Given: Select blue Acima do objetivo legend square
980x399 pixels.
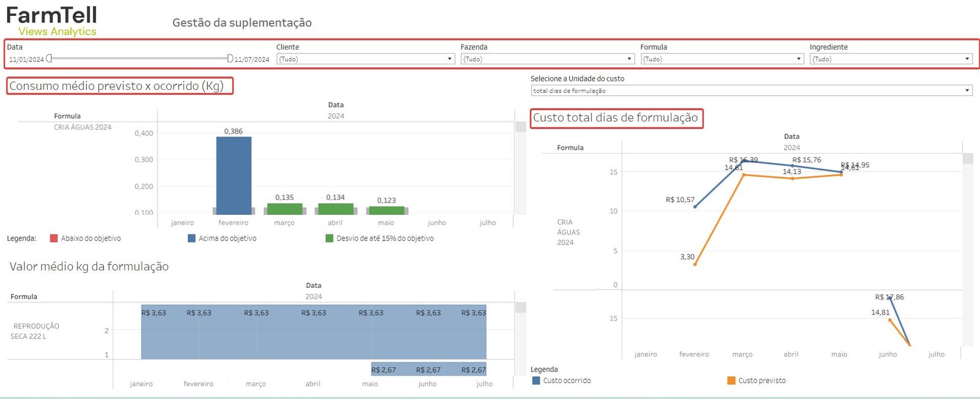Looking at the screenshot, I should click(x=192, y=238).
